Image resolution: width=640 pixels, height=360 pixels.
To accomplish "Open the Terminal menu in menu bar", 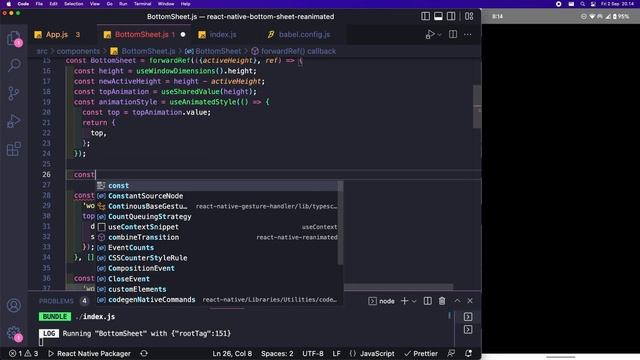I will tap(142, 4).
